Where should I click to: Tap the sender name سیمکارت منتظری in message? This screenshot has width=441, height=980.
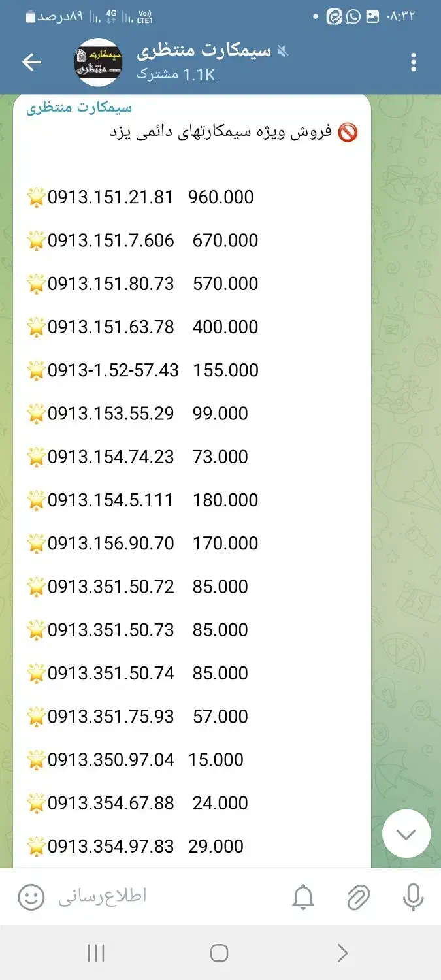pyautogui.click(x=79, y=108)
